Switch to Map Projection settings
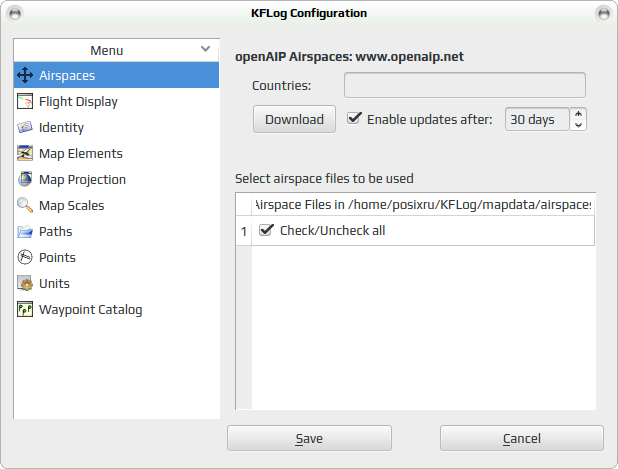 tap(116, 179)
